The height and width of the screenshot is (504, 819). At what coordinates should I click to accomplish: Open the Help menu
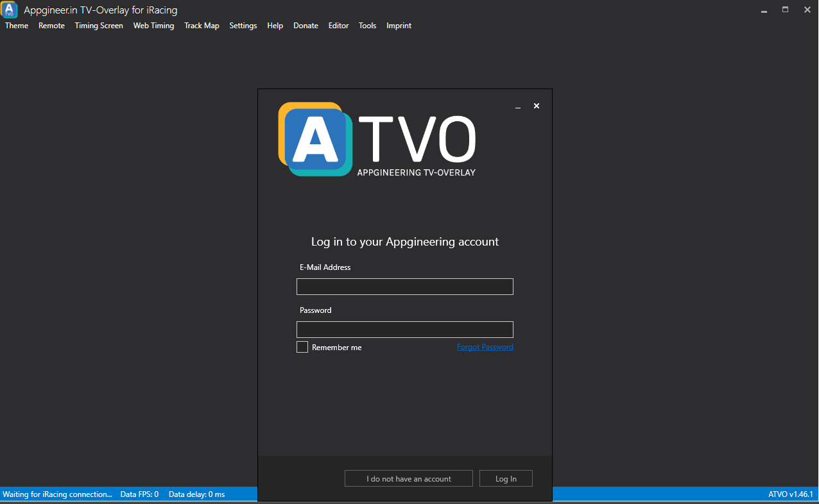[275, 26]
